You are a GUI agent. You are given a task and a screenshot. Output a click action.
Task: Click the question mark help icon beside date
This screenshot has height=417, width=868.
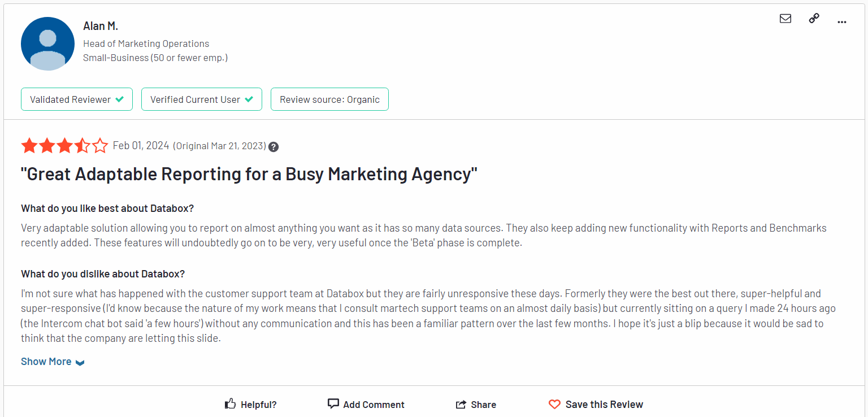tap(274, 147)
